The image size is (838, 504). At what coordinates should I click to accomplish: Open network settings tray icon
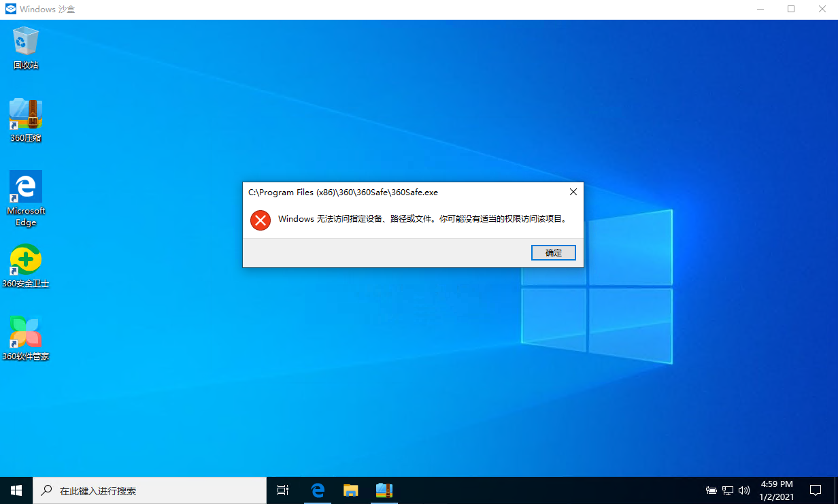pyautogui.click(x=728, y=490)
